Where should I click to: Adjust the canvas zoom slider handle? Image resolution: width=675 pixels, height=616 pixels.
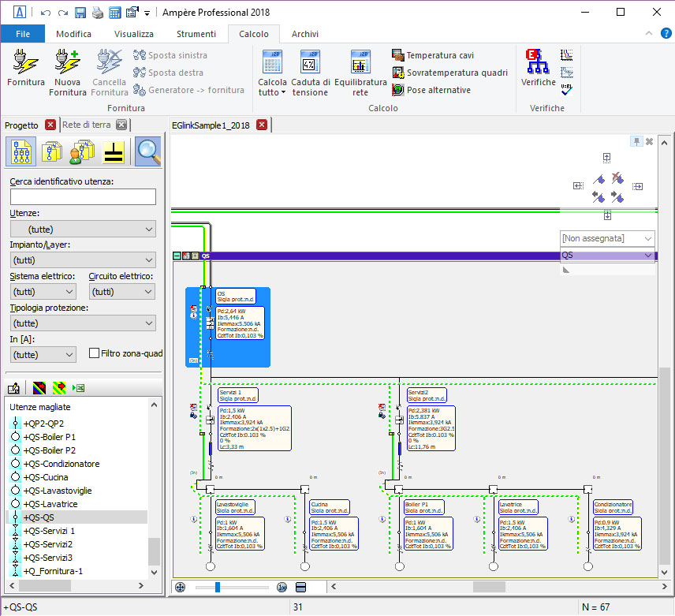tap(218, 587)
